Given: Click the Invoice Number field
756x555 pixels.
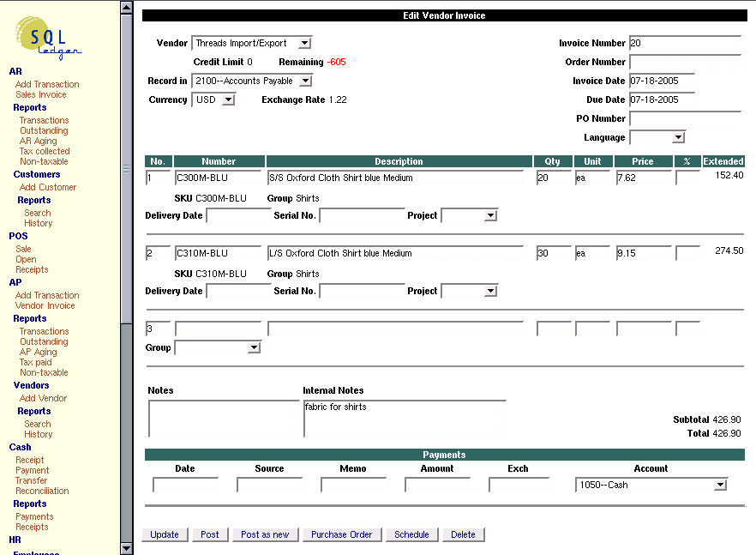Looking at the screenshot, I should (x=685, y=43).
